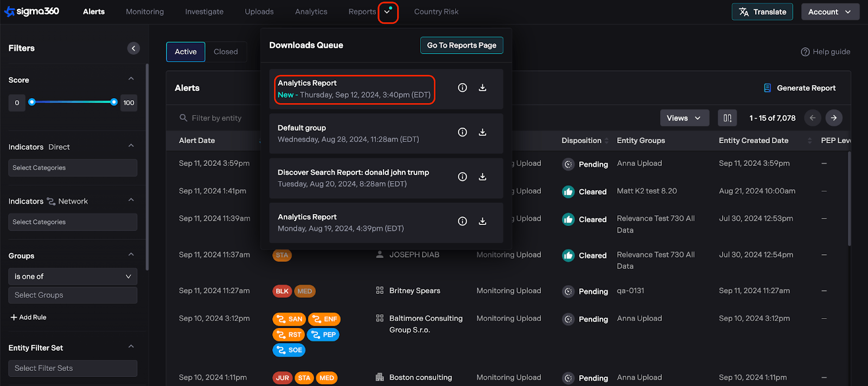Download the new Analytics Report from Sep 12

(482, 88)
